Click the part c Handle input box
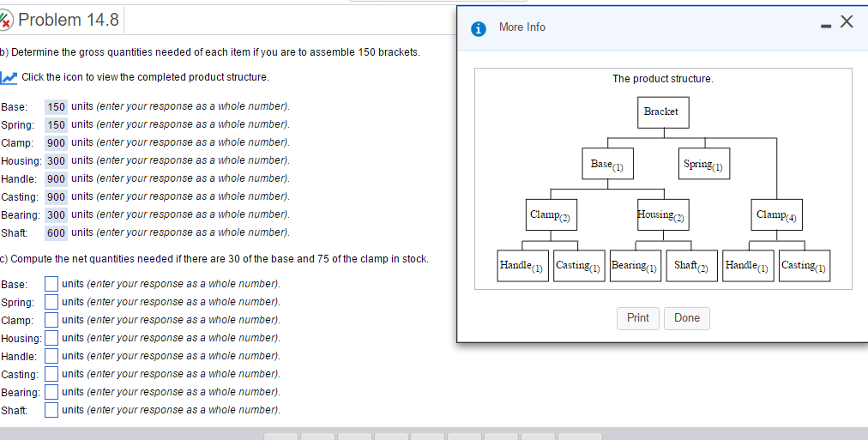This screenshot has height=440, width=868. click(51, 356)
